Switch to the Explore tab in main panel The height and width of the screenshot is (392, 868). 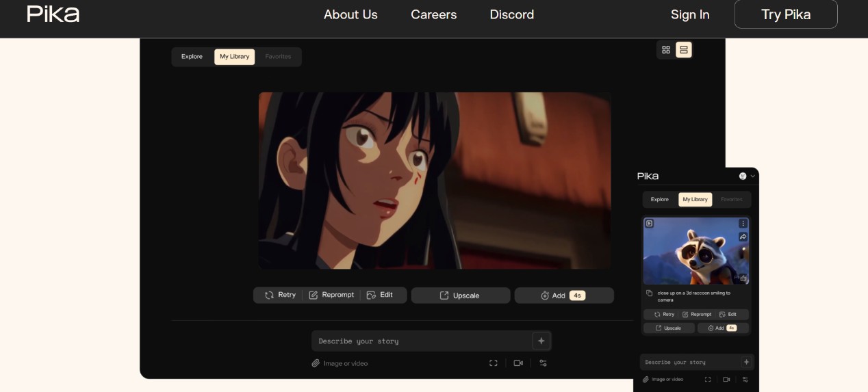(x=192, y=57)
